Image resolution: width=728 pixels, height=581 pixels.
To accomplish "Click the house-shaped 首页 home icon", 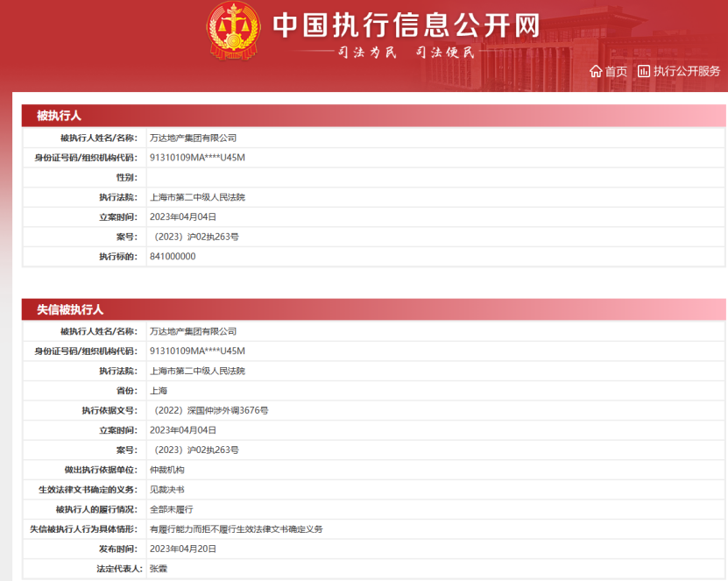I will tap(596, 73).
